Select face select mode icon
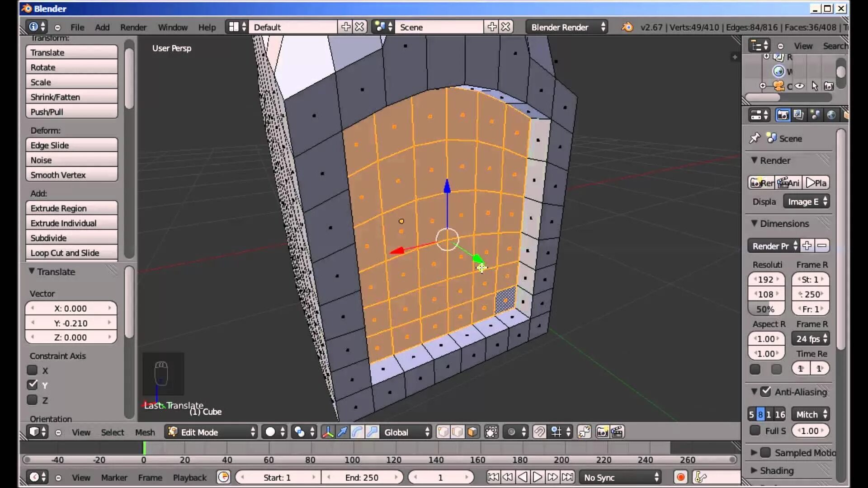 472,432
